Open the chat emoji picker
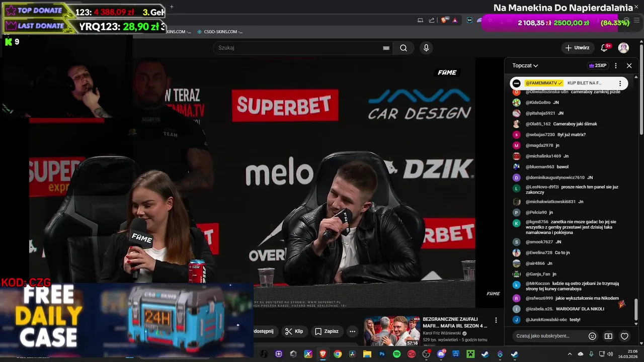The image size is (644, 362). 592,336
